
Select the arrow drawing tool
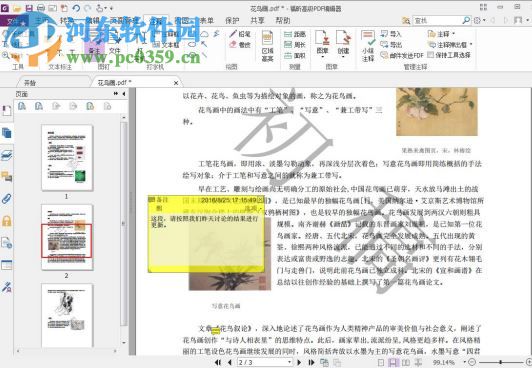tap(204, 44)
